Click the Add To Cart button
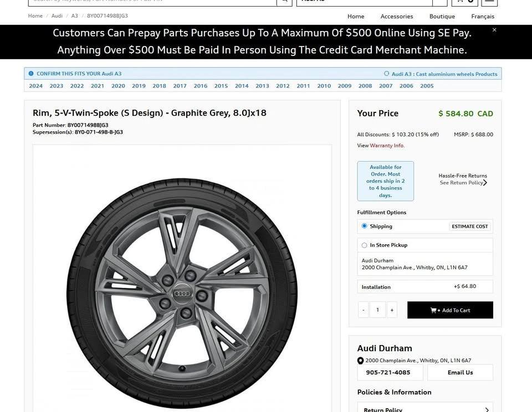 click(450, 310)
